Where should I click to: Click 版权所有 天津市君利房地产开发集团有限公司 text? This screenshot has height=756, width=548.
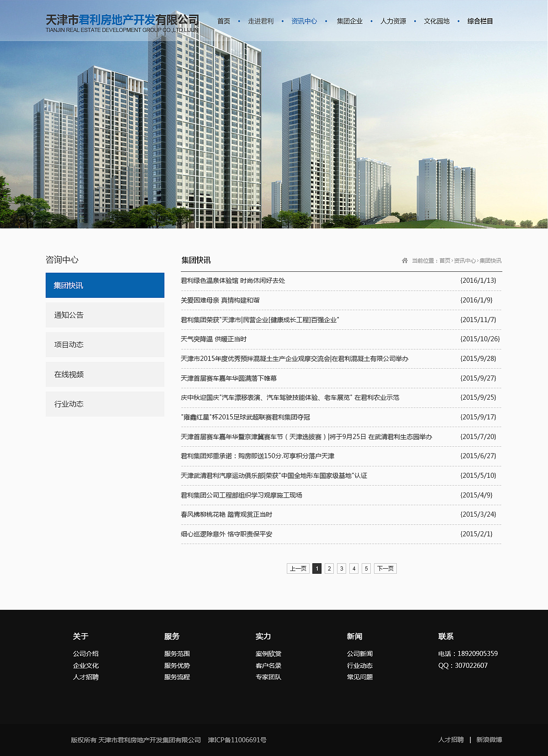136,740
